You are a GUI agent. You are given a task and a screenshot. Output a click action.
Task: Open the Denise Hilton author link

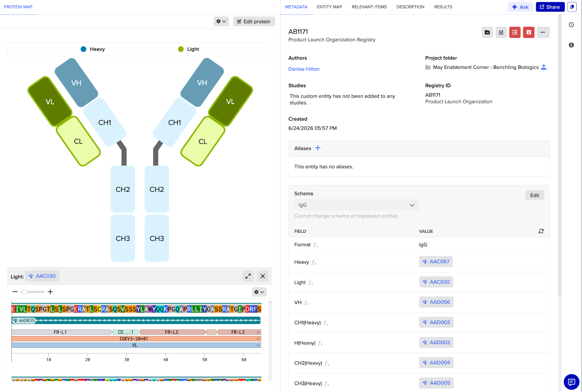(x=304, y=69)
